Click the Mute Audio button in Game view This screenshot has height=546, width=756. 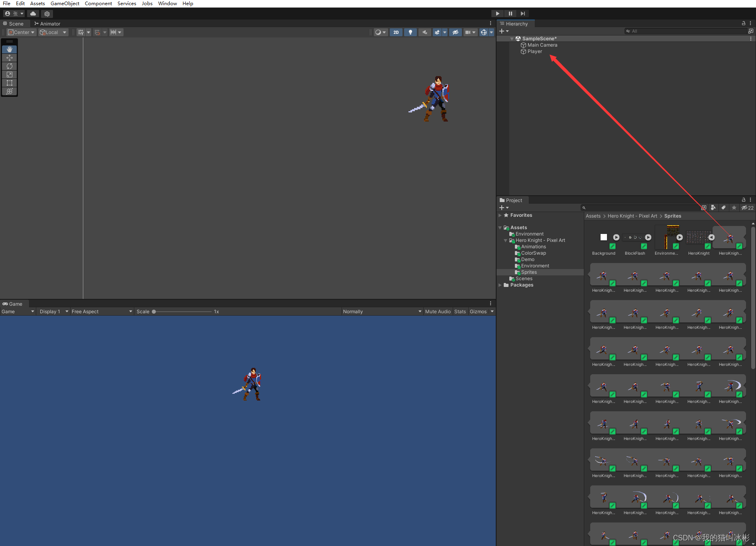coord(438,312)
